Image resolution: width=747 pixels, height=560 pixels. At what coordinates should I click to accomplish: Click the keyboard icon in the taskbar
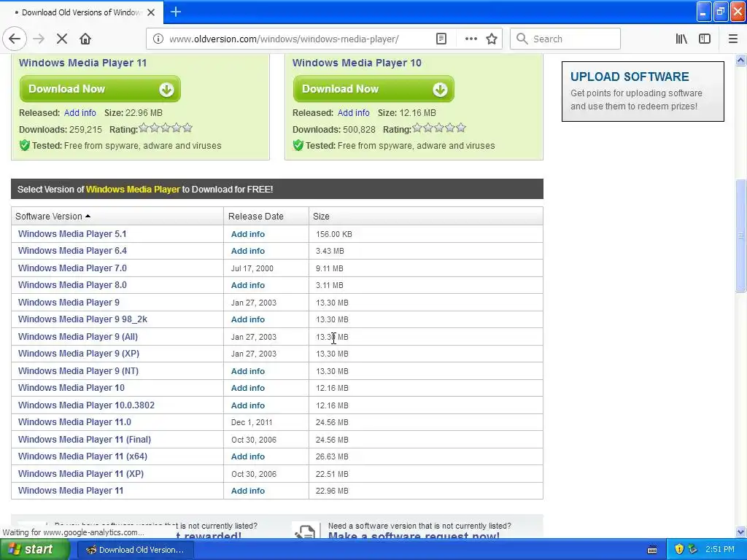(x=652, y=550)
